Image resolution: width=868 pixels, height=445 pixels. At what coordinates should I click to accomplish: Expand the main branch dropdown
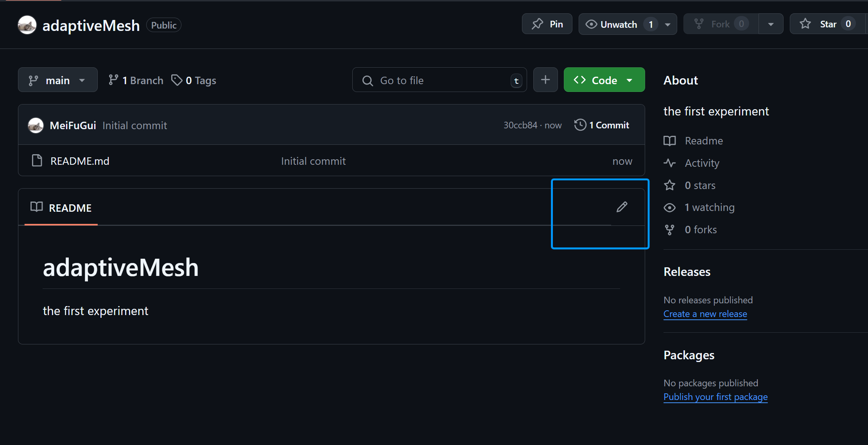57,80
